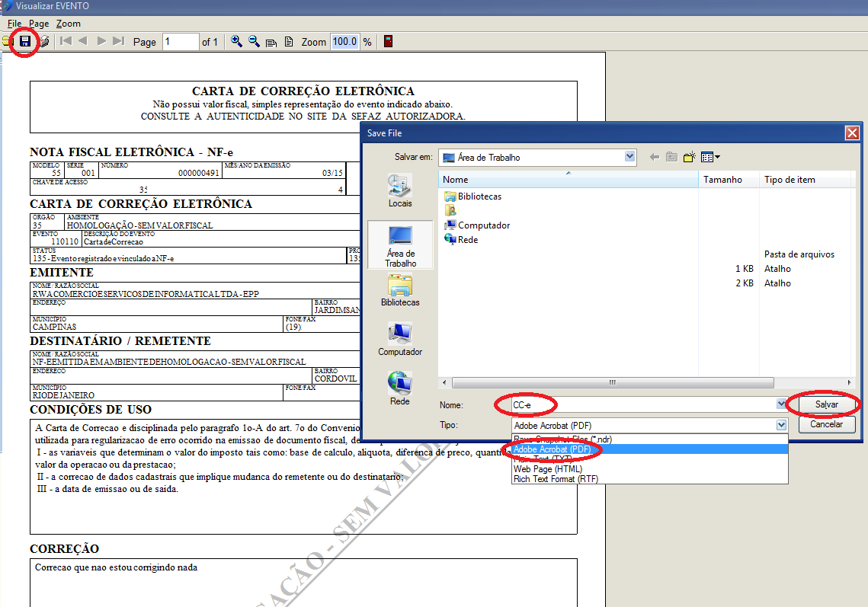Select Locais in the places sidebar
The width and height of the screenshot is (868, 607).
[x=399, y=191]
